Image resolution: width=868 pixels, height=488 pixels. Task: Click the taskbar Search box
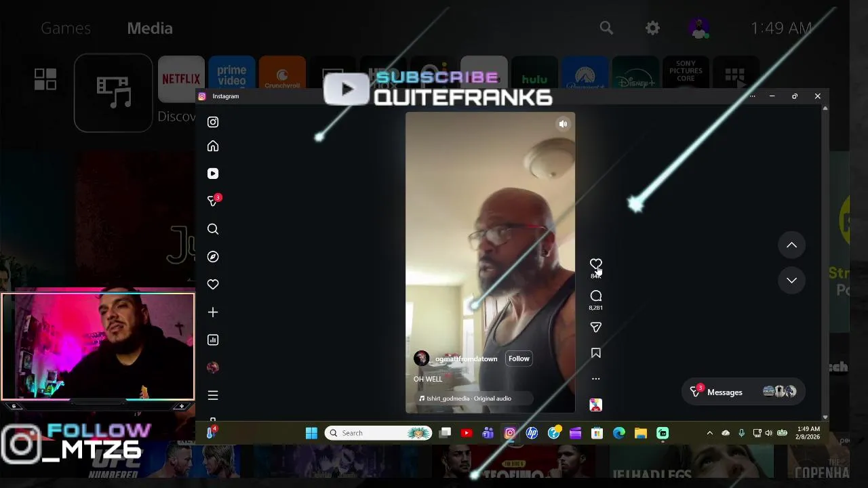pos(378,433)
